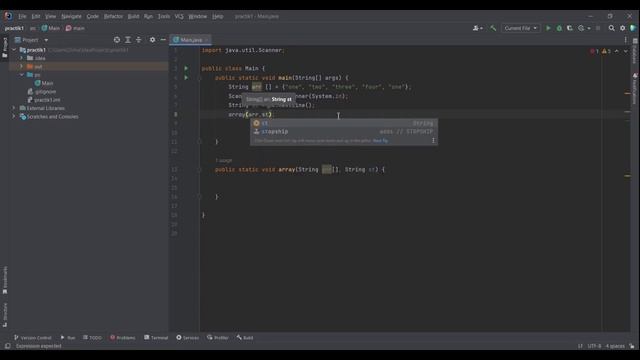Hide the Project panel with minus icon

coord(163,40)
